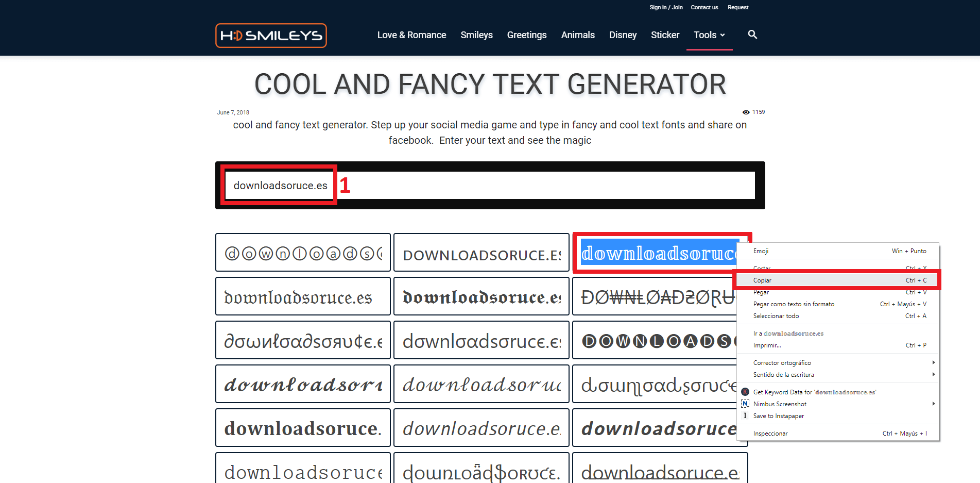Select the strikethrough-style uppercase text output
This screenshot has width=980, height=483.
click(655, 296)
